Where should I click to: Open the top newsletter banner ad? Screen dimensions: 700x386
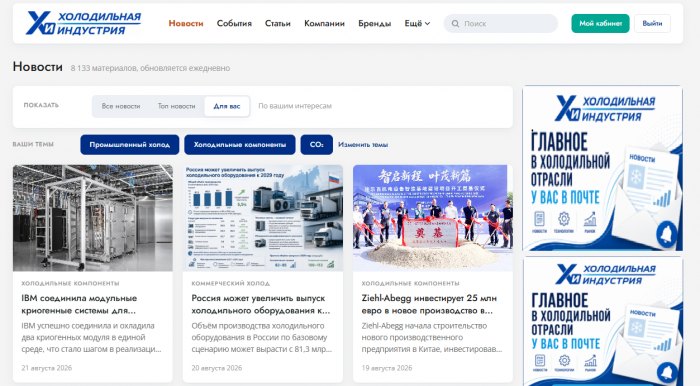pyautogui.click(x=602, y=168)
